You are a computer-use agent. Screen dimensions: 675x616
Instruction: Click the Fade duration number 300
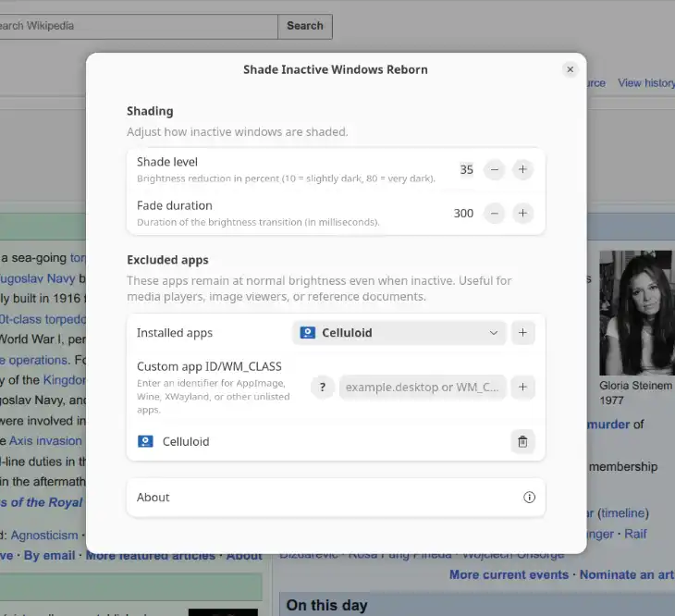tap(463, 213)
